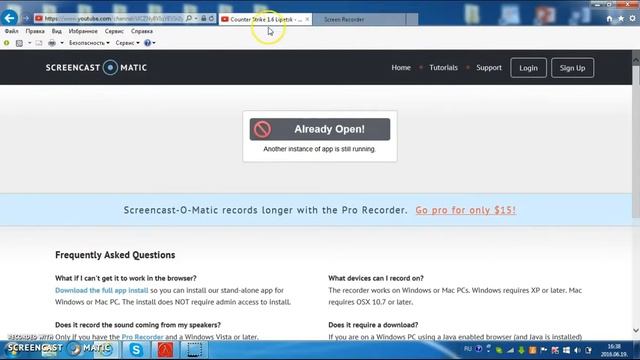The height and width of the screenshot is (360, 640).
Task: Click 'Download the full app install' link
Action: tap(102, 290)
